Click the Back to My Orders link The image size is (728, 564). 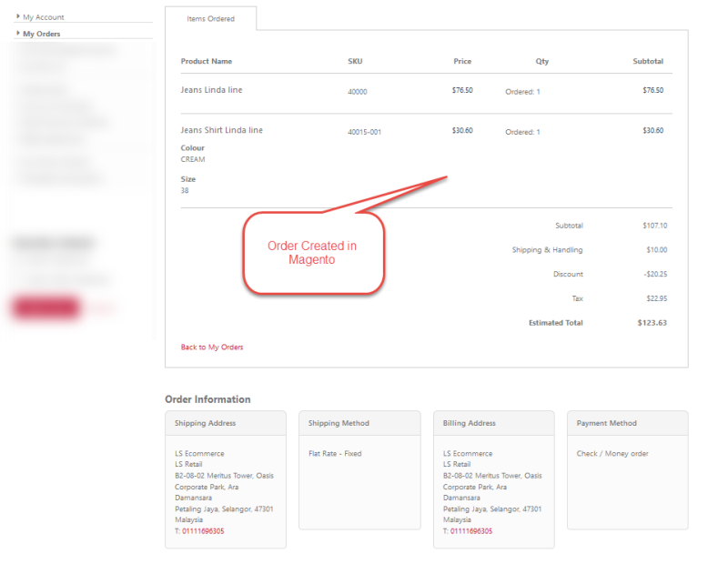[212, 347]
